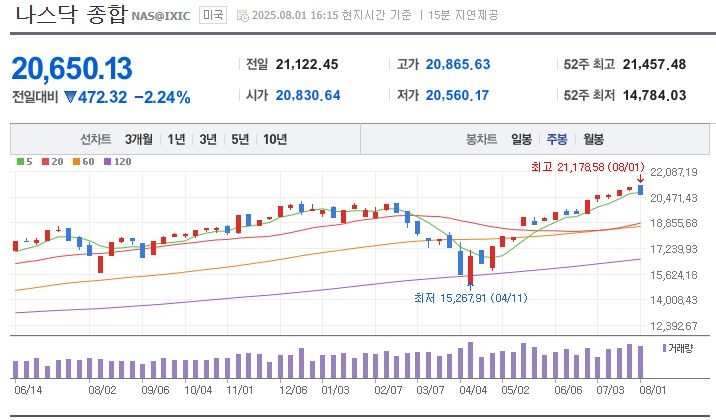Click the NAS@IXIC ticker code
This screenshot has height=420, width=716.
click(161, 16)
